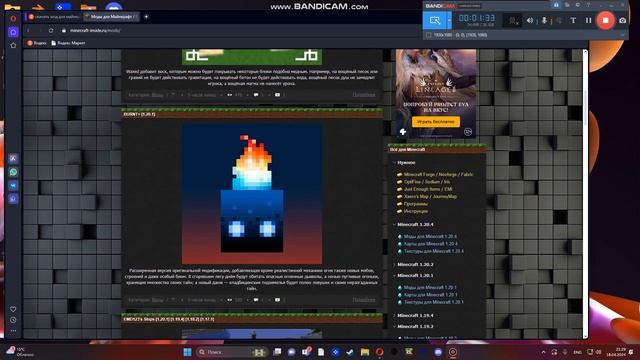Open Bandicam from the taskbar

click(x=453, y=352)
